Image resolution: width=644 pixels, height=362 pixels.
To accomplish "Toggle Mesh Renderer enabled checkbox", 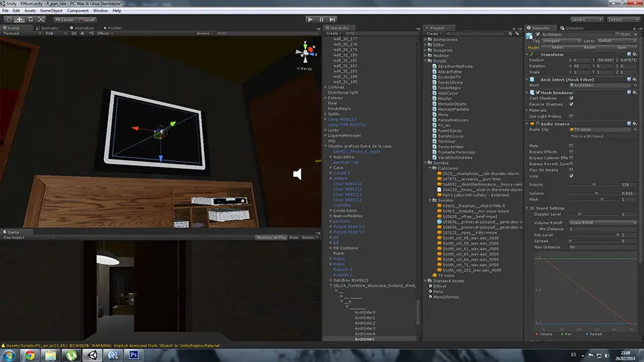I will pos(537,93).
